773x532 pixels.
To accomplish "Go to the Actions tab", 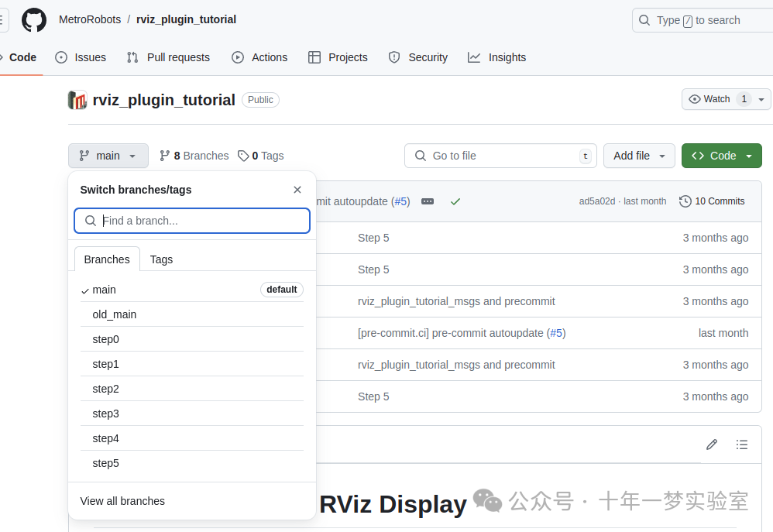I will pyautogui.click(x=259, y=57).
